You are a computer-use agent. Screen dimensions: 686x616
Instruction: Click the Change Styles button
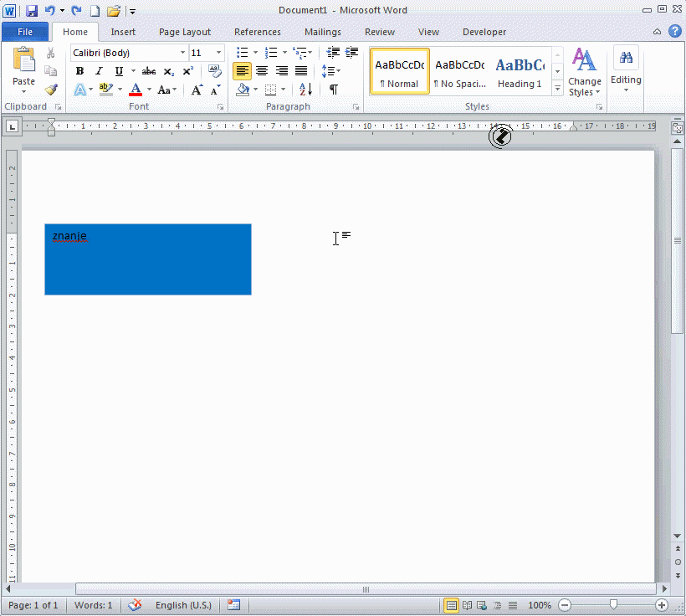[x=584, y=73]
